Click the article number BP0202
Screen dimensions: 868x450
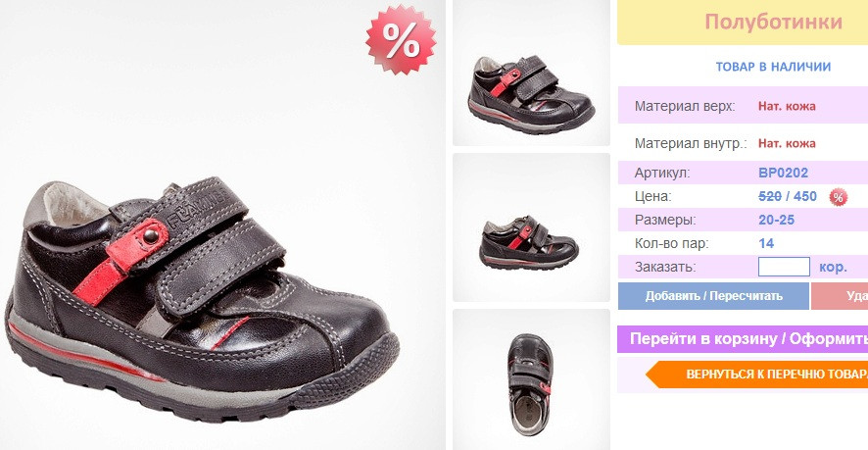click(x=783, y=173)
